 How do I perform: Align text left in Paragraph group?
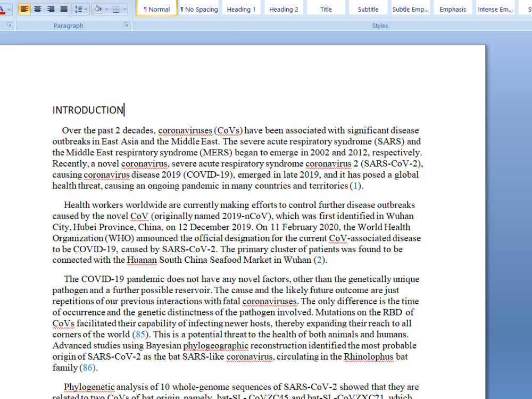(x=24, y=9)
